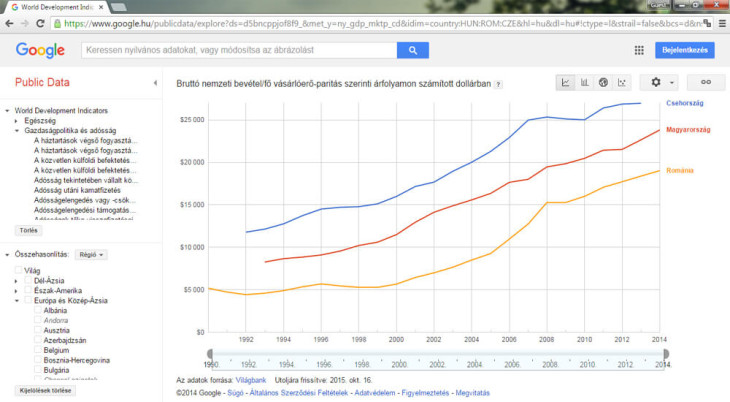Open the Régió dropdown
The width and height of the screenshot is (730, 402).
[91, 255]
